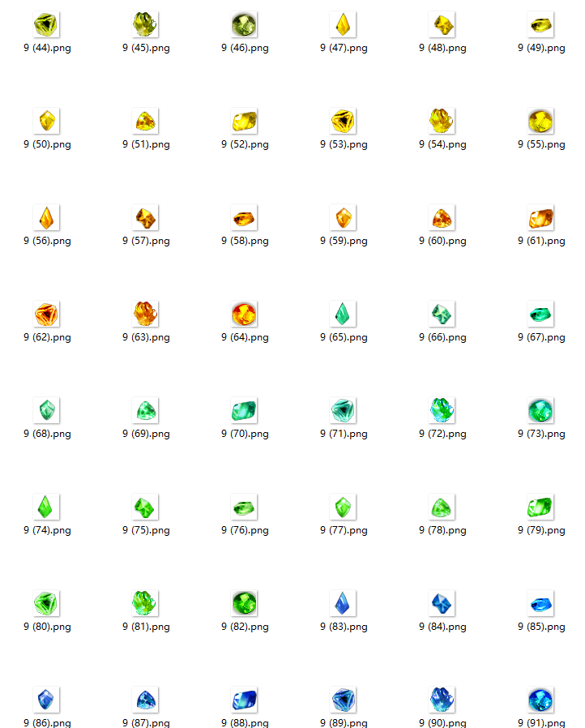Click the file name label 9 (59).png
Viewport: 585px width, 728px height.
point(344,242)
